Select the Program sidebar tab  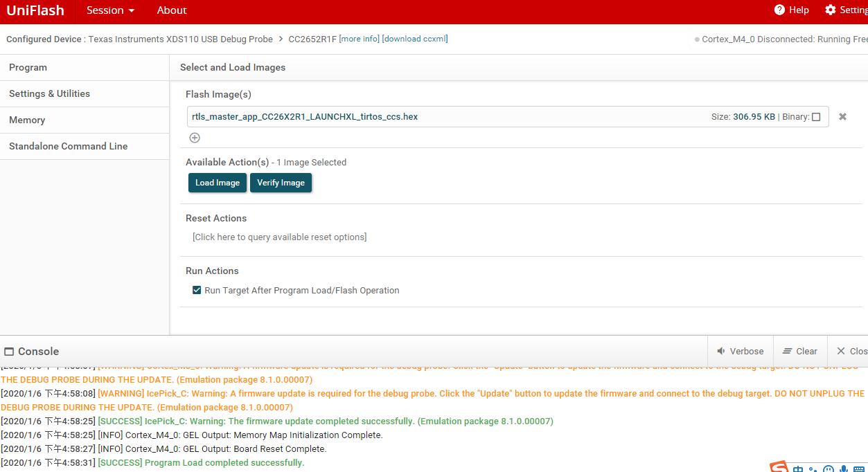[85, 68]
